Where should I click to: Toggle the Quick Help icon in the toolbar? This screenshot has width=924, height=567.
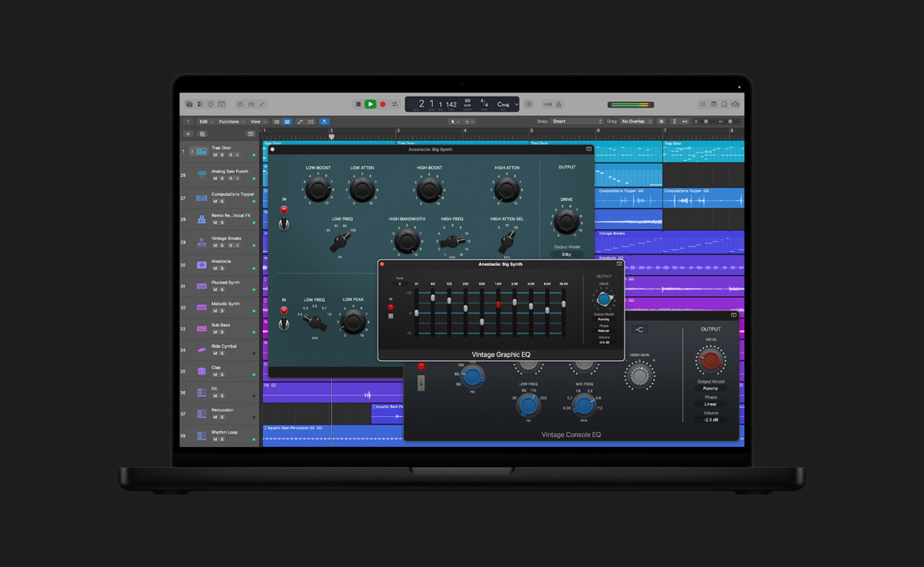(211, 103)
